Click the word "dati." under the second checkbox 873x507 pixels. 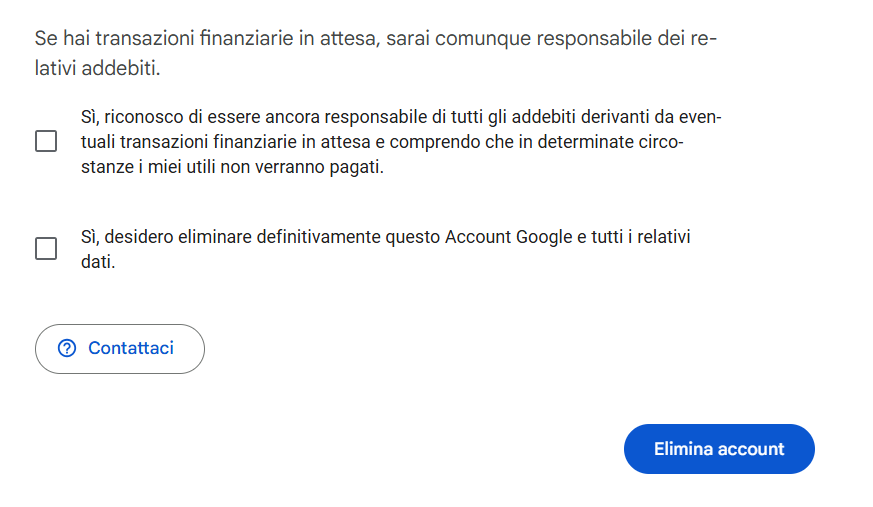click(98, 262)
